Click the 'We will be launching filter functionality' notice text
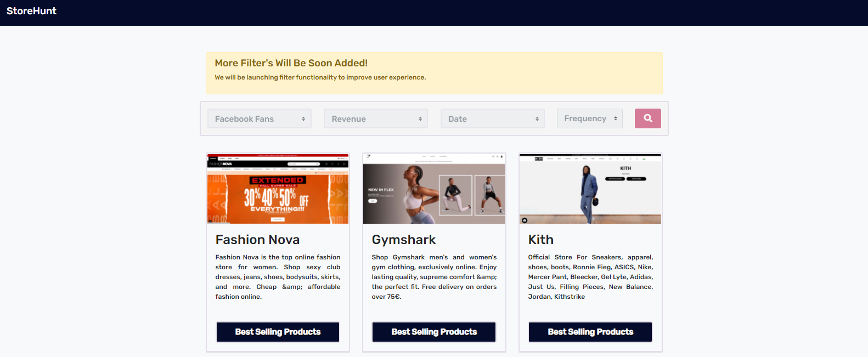 [320, 77]
